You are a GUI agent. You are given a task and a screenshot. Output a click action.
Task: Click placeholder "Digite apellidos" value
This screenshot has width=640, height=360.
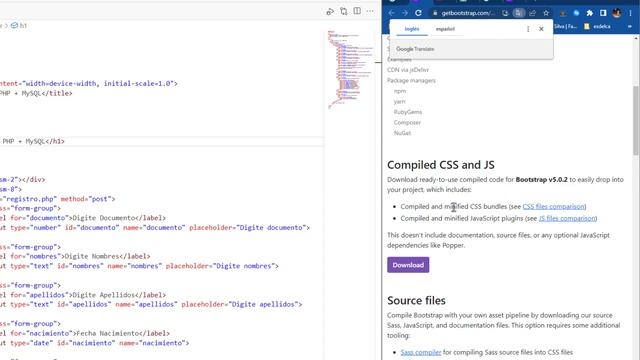(x=263, y=304)
